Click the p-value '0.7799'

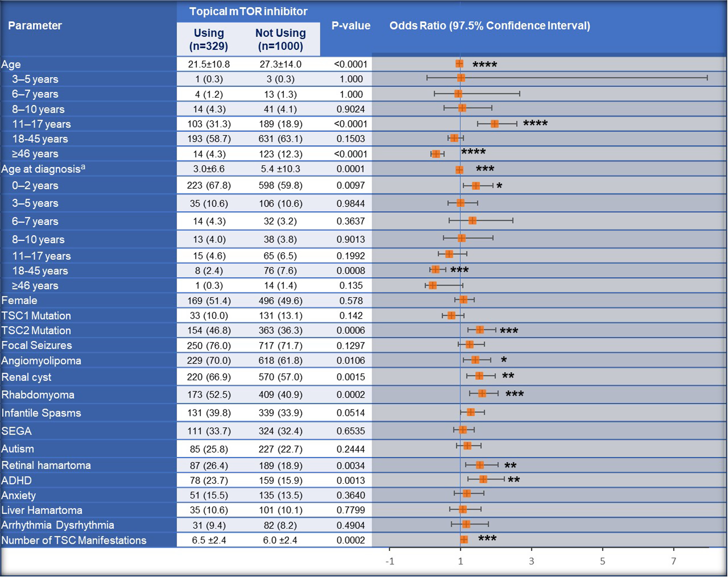click(x=351, y=510)
